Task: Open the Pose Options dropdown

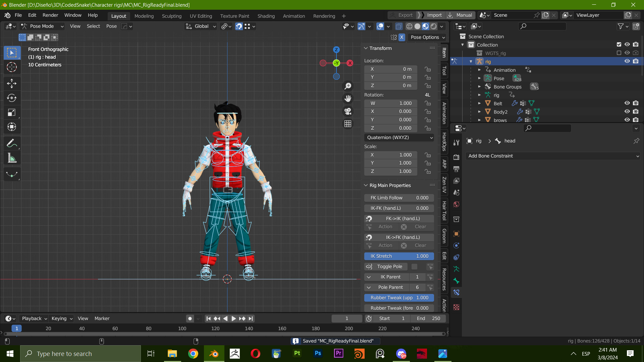Action: [427, 37]
